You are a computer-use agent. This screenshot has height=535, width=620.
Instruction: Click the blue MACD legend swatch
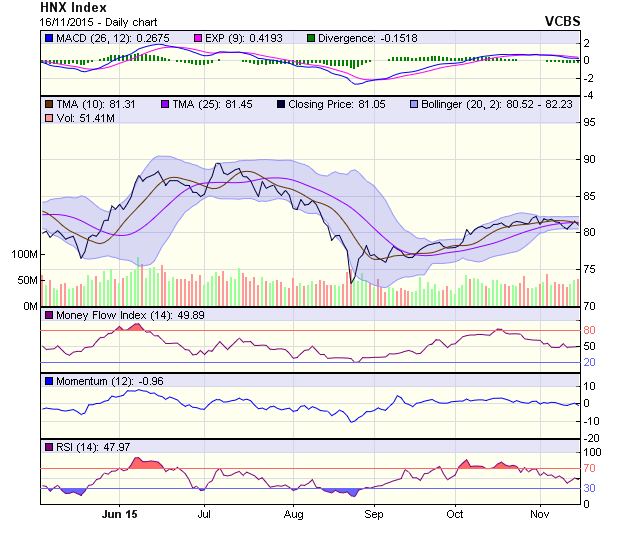click(x=49, y=37)
